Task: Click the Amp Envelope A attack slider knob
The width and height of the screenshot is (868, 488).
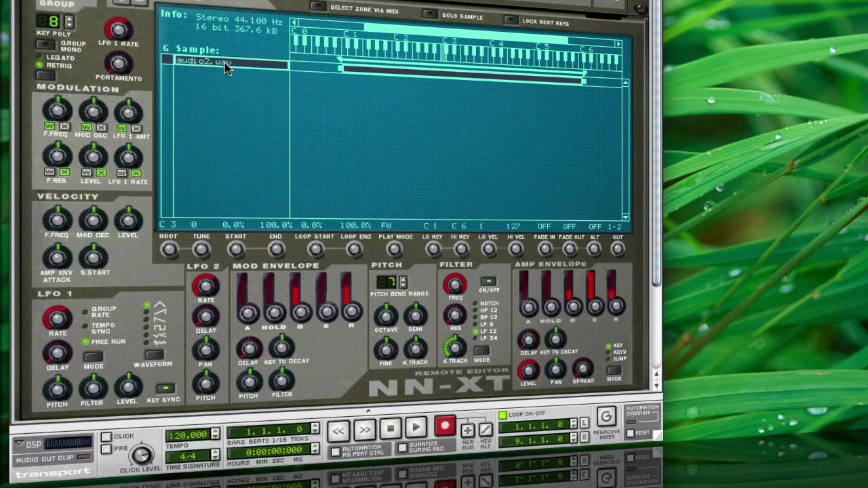Action: point(529,308)
